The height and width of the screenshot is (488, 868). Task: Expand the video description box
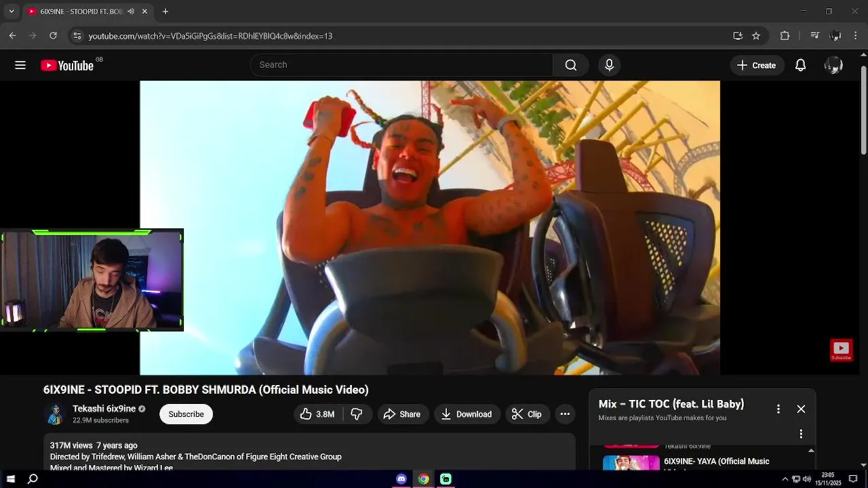[x=309, y=452]
